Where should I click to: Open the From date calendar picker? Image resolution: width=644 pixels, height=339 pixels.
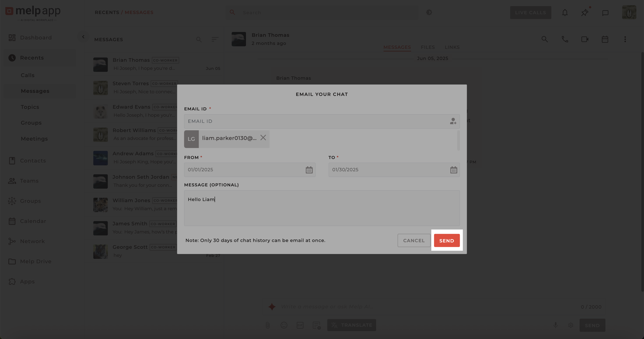click(309, 170)
